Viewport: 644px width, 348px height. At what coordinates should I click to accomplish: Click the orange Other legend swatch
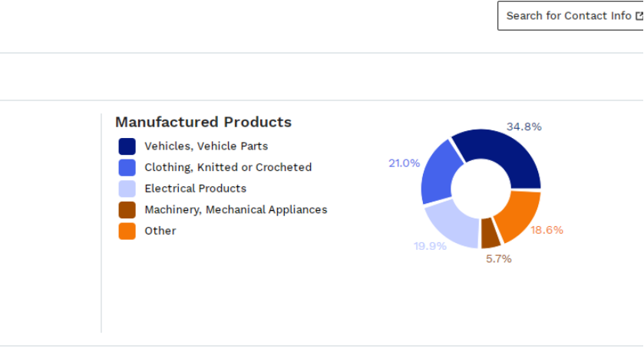coord(127,231)
